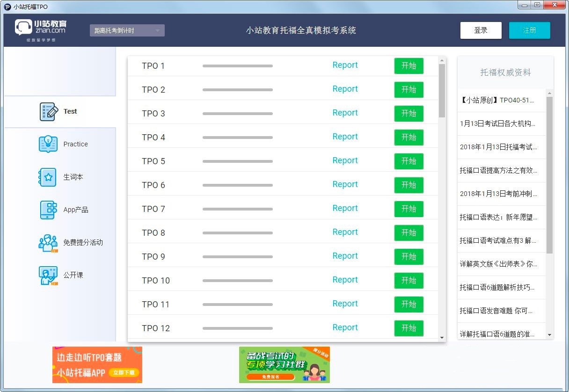The image size is (569, 392).
Task: Switch to the 生词本 sidebar tab
Action: point(73,177)
